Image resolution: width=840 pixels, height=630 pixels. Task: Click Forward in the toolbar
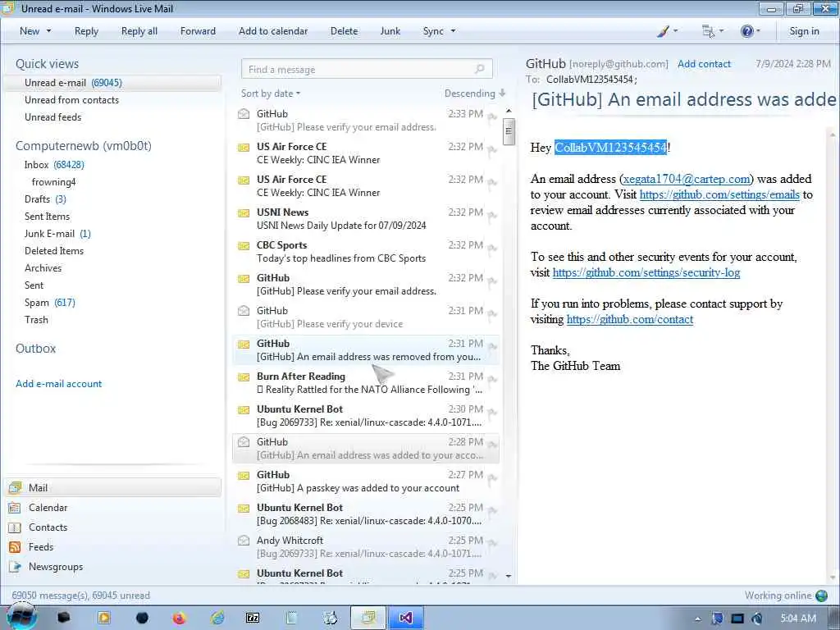pos(198,32)
